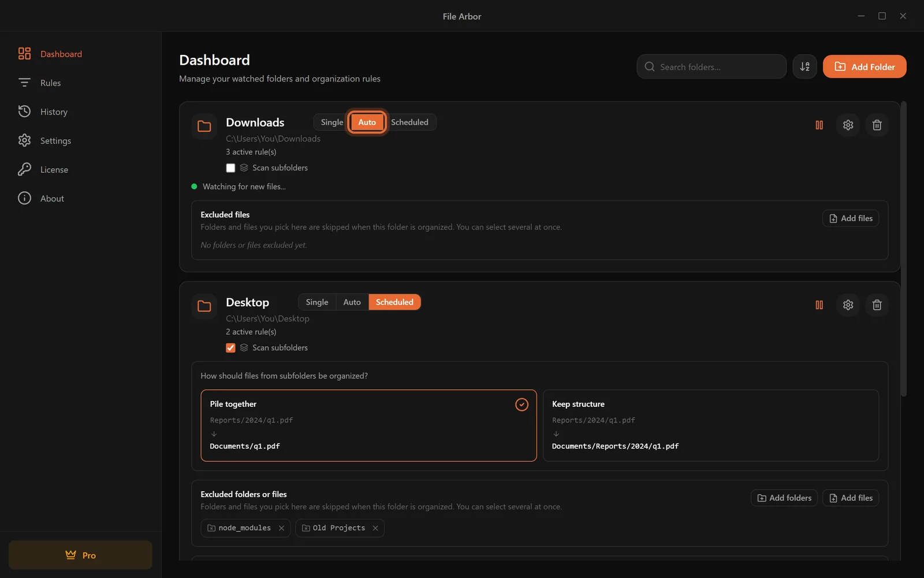This screenshot has width=924, height=578.
Task: Click the '3 active rule(s)' text
Action: click(x=251, y=152)
